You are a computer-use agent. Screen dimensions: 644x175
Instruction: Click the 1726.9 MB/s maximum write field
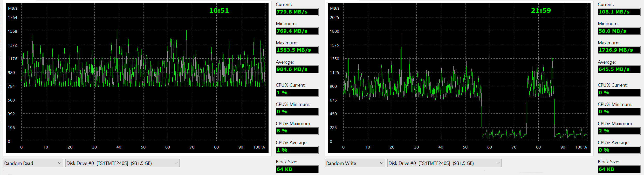coord(619,50)
